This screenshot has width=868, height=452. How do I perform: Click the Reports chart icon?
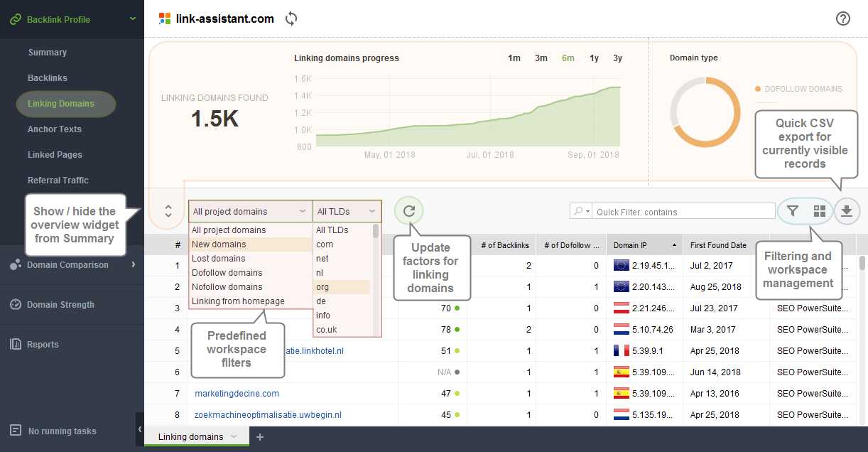[16, 344]
